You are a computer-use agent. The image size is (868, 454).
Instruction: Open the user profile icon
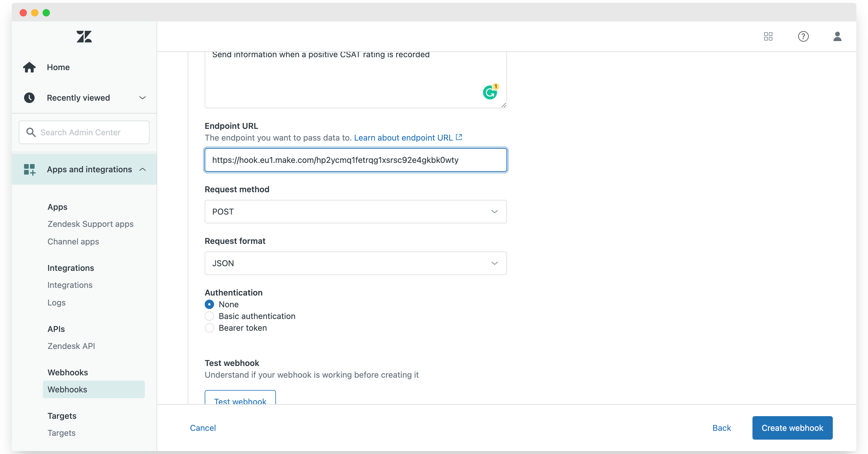pos(837,36)
